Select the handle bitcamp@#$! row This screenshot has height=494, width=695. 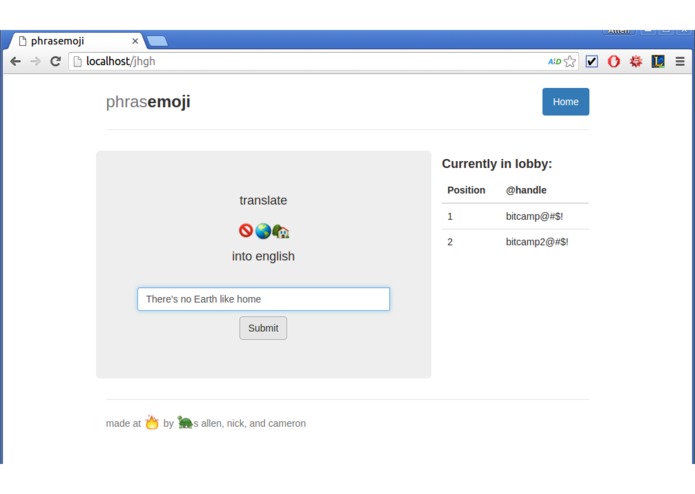[x=515, y=216]
